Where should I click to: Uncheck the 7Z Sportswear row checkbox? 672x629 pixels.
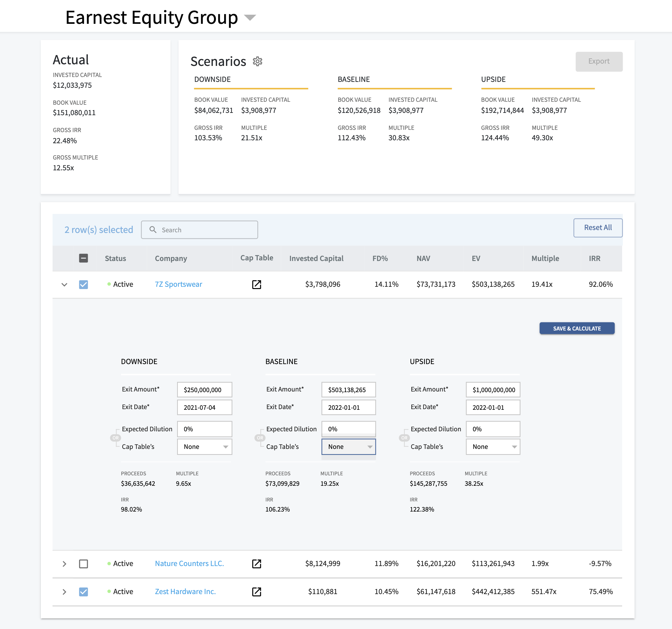click(84, 284)
